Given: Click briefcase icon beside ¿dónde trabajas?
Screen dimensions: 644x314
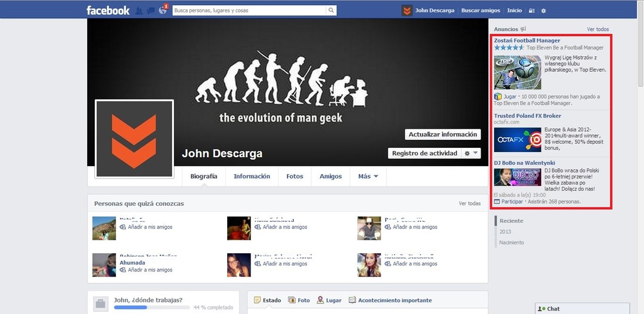Looking at the screenshot, I should 101,303.
